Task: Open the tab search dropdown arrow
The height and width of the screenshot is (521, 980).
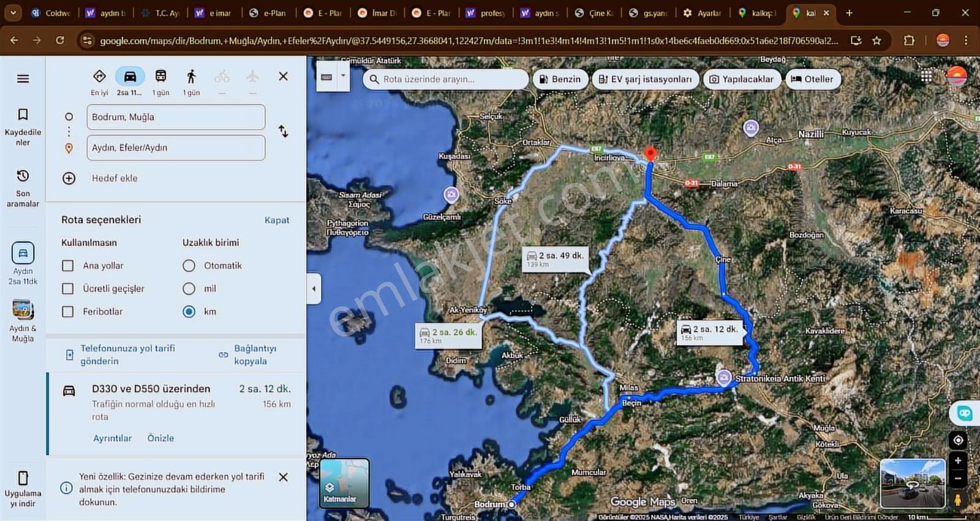Action: pos(13,13)
